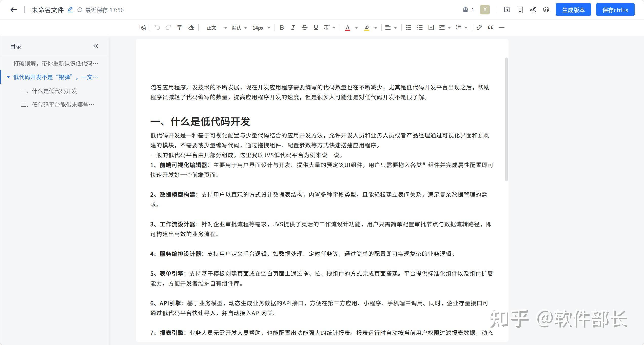This screenshot has height=345, width=644.
Task: Insert a numbered list
Action: click(420, 27)
